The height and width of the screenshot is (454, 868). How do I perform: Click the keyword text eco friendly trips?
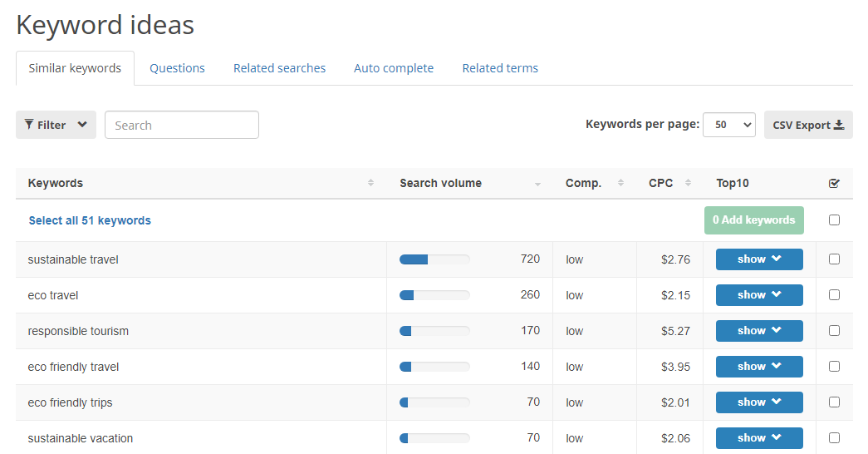tap(70, 402)
